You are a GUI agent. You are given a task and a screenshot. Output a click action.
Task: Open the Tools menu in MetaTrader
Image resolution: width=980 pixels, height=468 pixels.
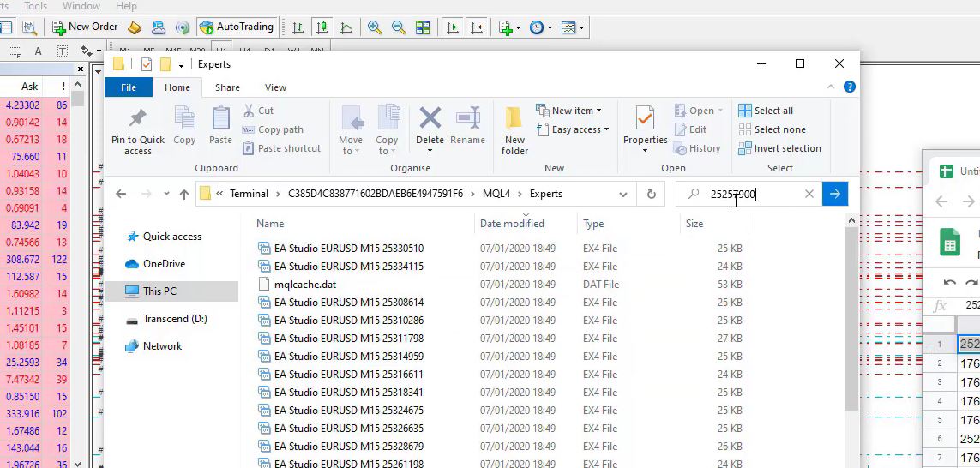(36, 6)
